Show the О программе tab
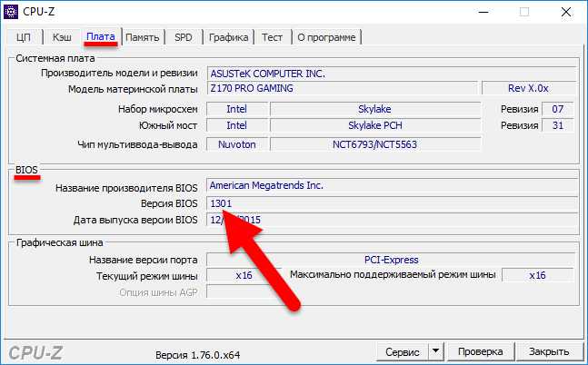 coord(326,37)
